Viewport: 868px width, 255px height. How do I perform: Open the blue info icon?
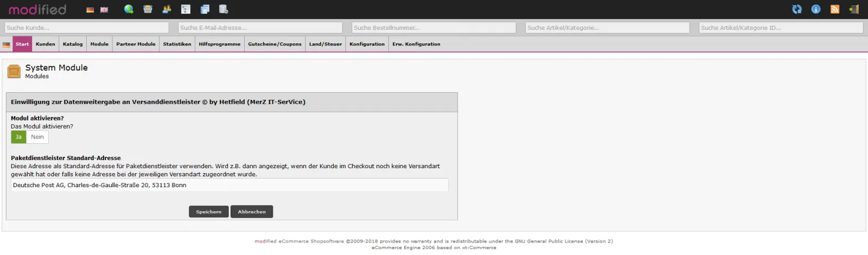coord(816,9)
